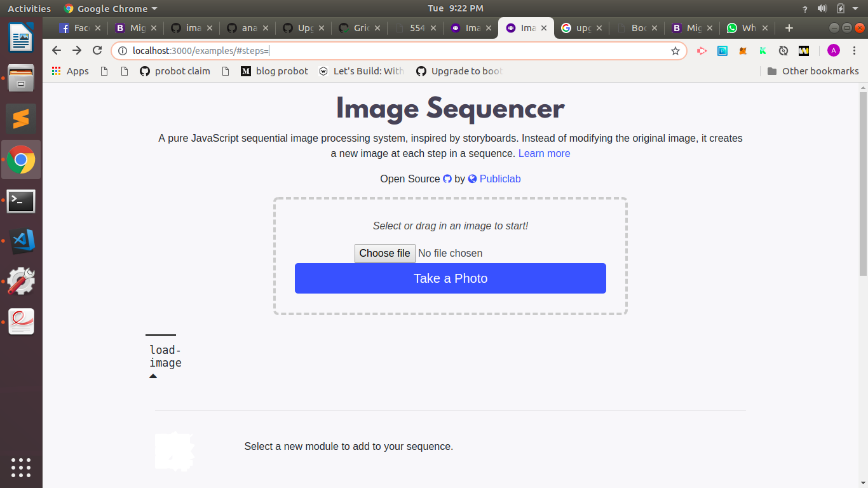Launch Visual Studio Code from the dock
The height and width of the screenshot is (488, 868).
click(21, 241)
